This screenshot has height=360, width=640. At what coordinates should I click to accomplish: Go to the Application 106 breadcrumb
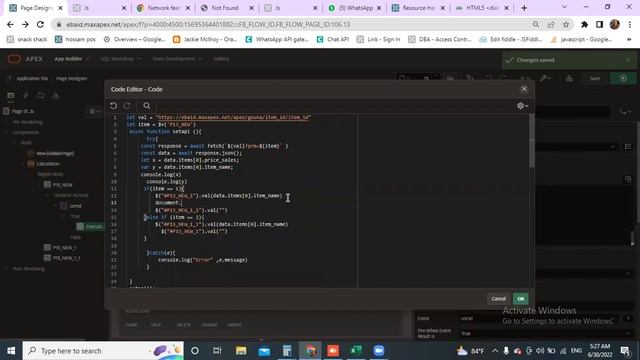pos(32,78)
